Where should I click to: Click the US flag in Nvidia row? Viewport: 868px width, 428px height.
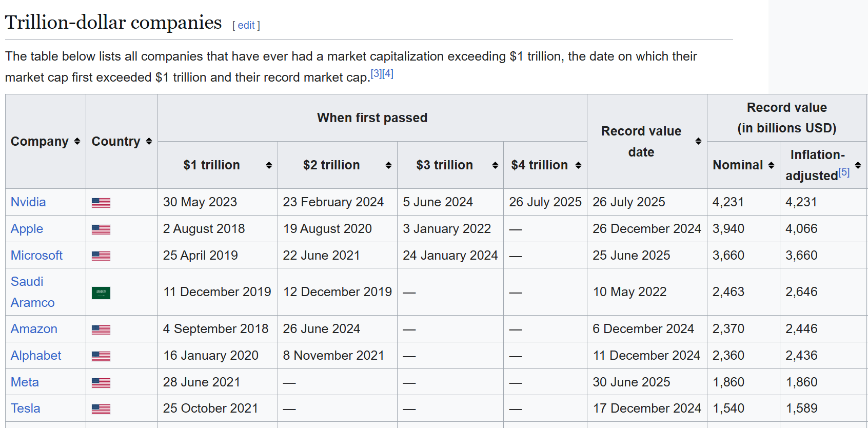[101, 203]
